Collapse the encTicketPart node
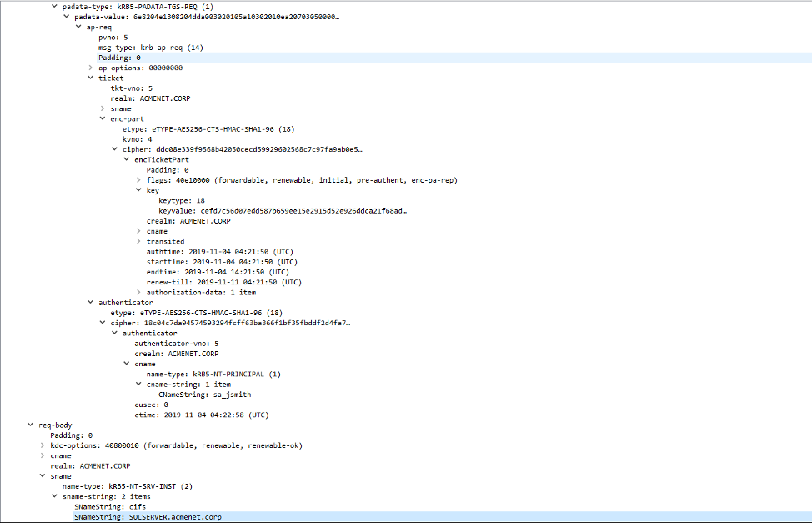 point(126,159)
